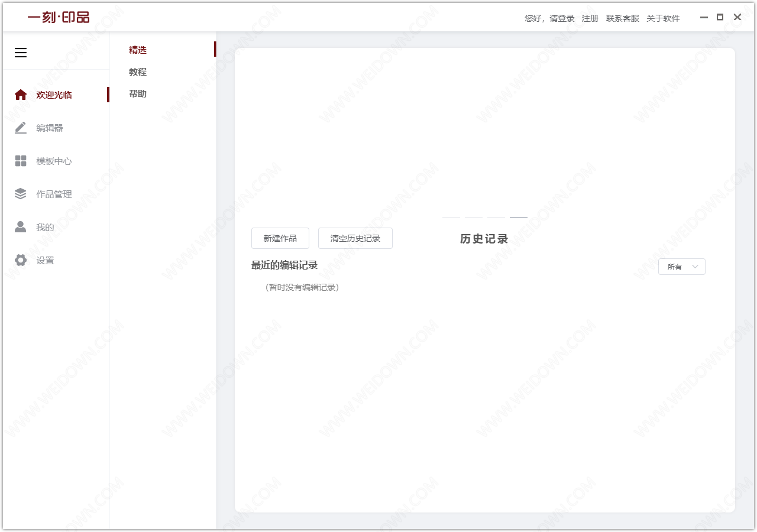The image size is (757, 532).
Task: Select the third carousel indicator dash
Action: [496, 218]
